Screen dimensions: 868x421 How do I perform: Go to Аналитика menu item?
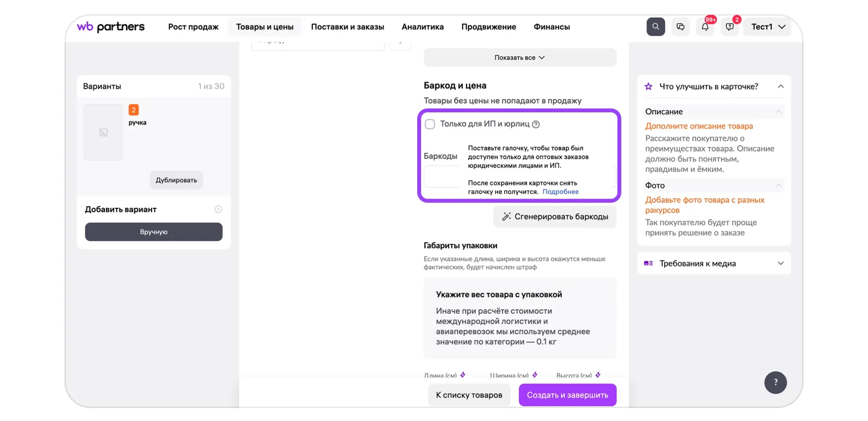pos(422,27)
